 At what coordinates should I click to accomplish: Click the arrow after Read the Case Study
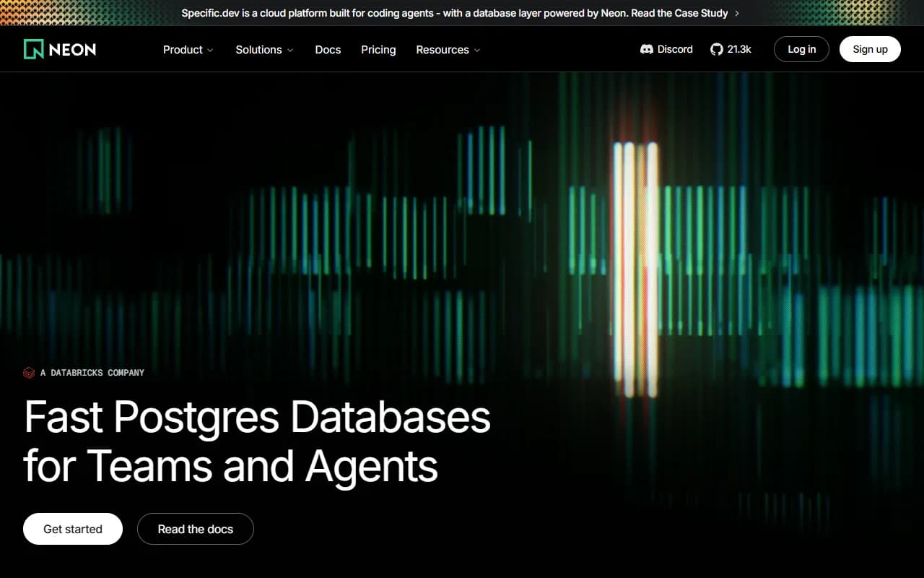pyautogui.click(x=736, y=13)
